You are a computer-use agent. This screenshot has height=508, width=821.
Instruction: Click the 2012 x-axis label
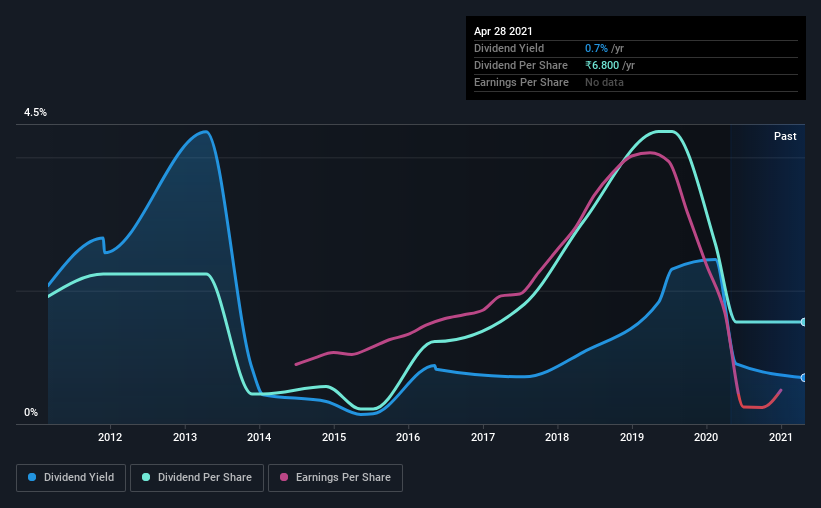pos(110,437)
